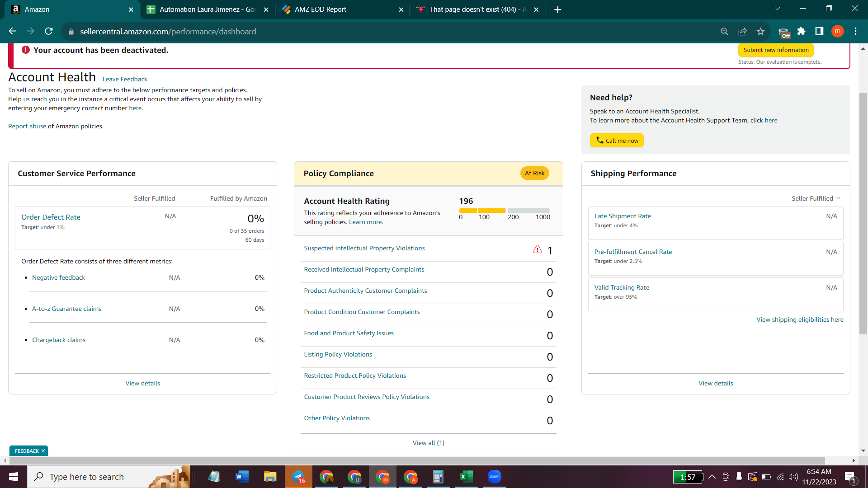Click the Windows taskbar search box
The height and width of the screenshot is (488, 868).
[x=108, y=477]
